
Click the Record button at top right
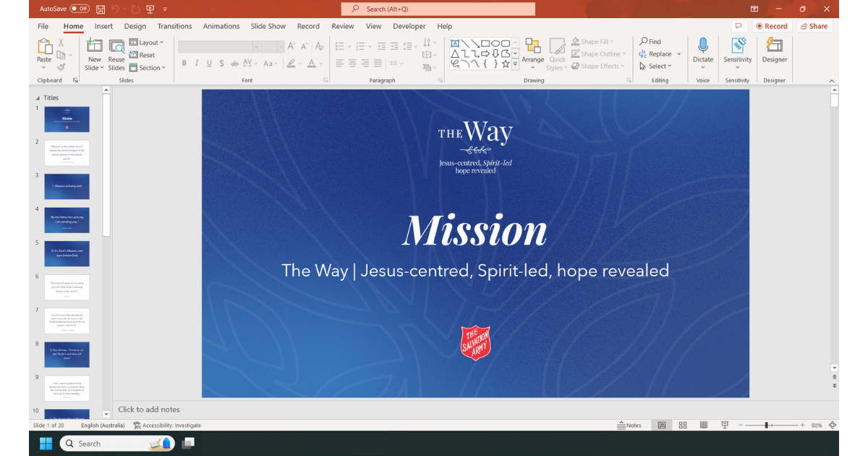(x=771, y=26)
